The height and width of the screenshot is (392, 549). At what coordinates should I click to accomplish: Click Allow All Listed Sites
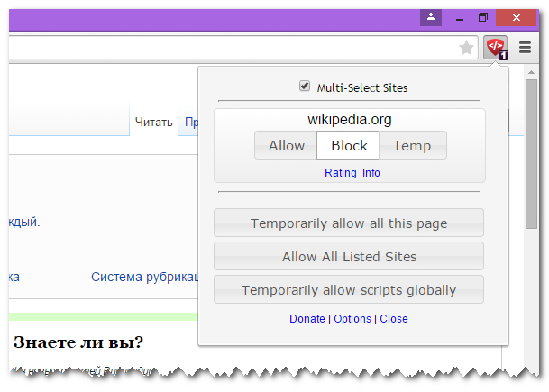(x=349, y=256)
